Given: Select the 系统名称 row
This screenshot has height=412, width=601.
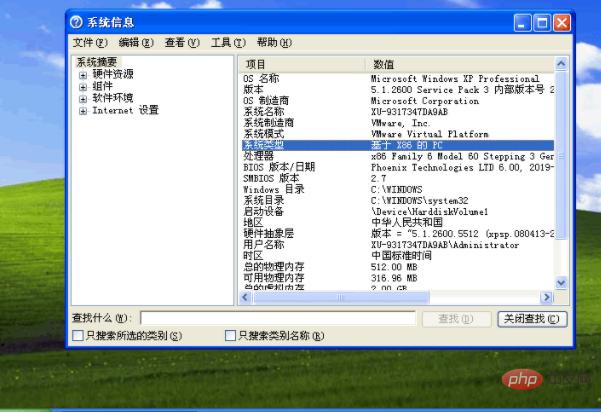Looking at the screenshot, I should [398, 112].
